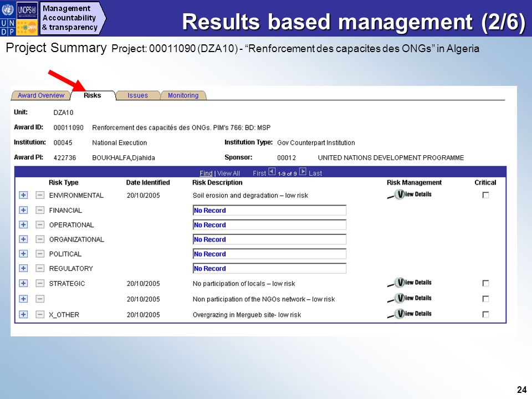The image size is (532, 399).
Task: Add a row after the POLITICAL risk
Action: coord(23,254)
